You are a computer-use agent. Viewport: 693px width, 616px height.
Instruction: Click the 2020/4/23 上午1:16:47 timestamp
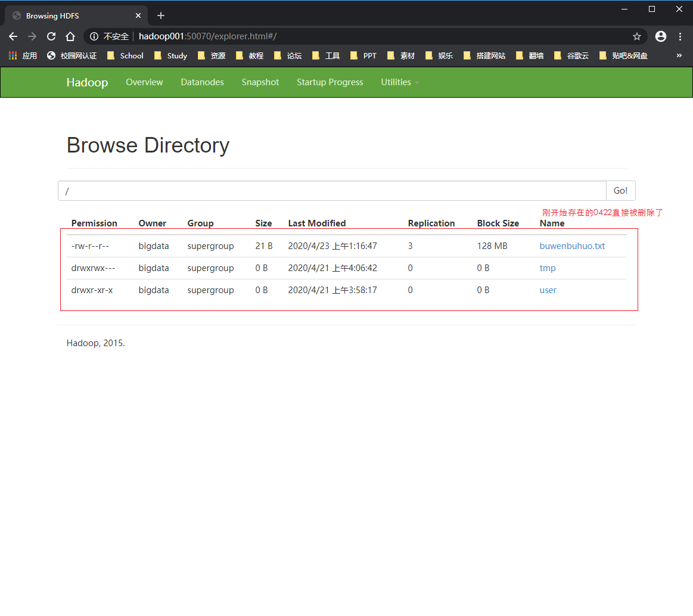332,246
